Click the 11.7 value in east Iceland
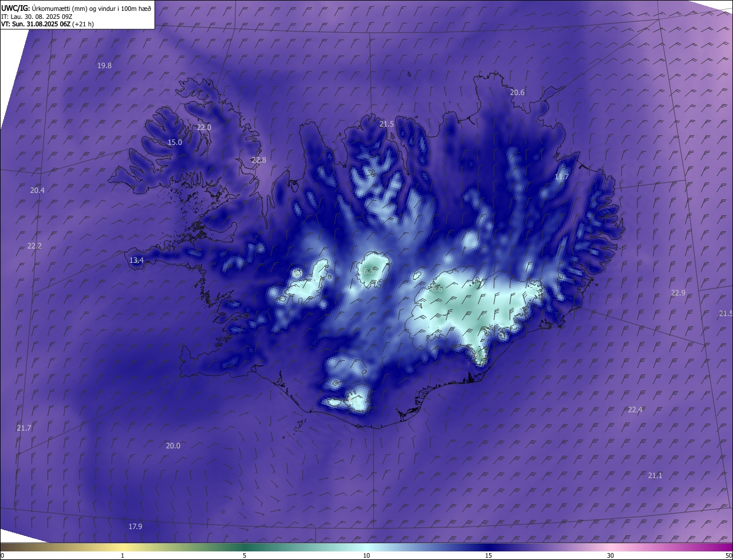 562,177
